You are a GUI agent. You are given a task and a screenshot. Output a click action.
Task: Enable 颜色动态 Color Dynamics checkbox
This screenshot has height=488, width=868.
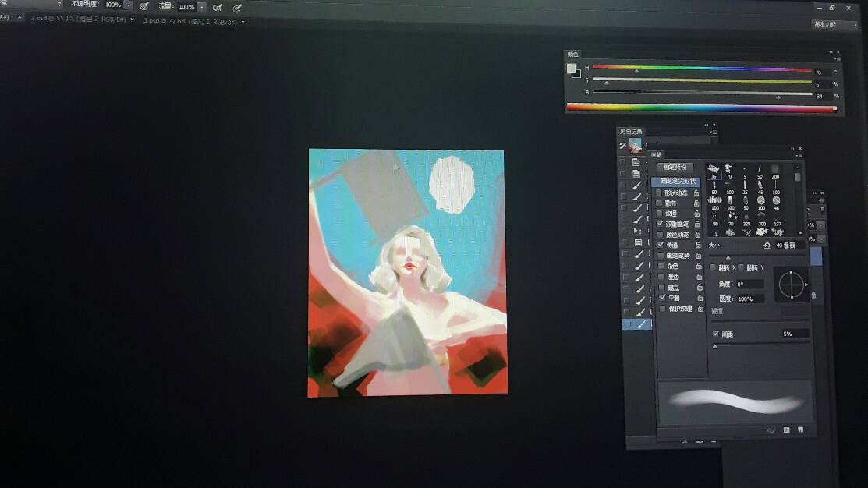pyautogui.click(x=660, y=235)
